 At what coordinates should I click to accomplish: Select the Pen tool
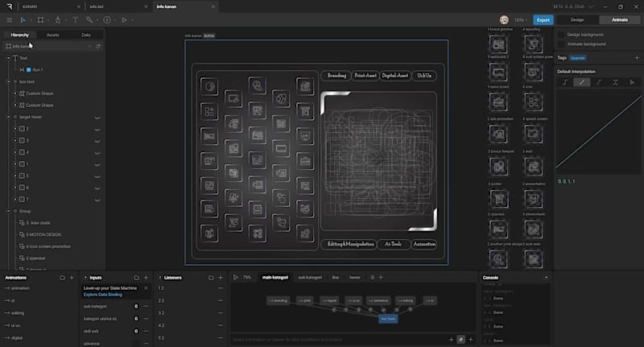click(58, 19)
